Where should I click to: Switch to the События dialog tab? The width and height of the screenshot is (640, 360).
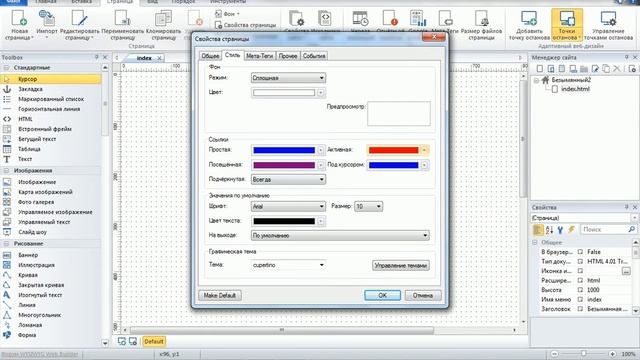[314, 56]
